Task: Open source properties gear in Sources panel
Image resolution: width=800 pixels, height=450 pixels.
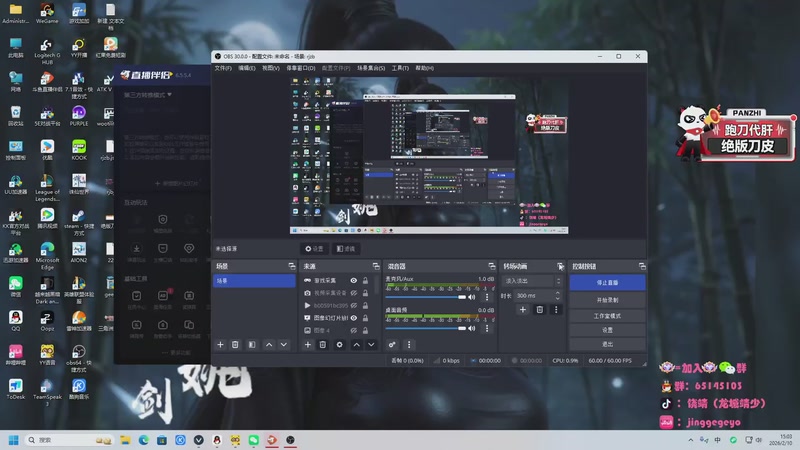Action: click(x=339, y=345)
